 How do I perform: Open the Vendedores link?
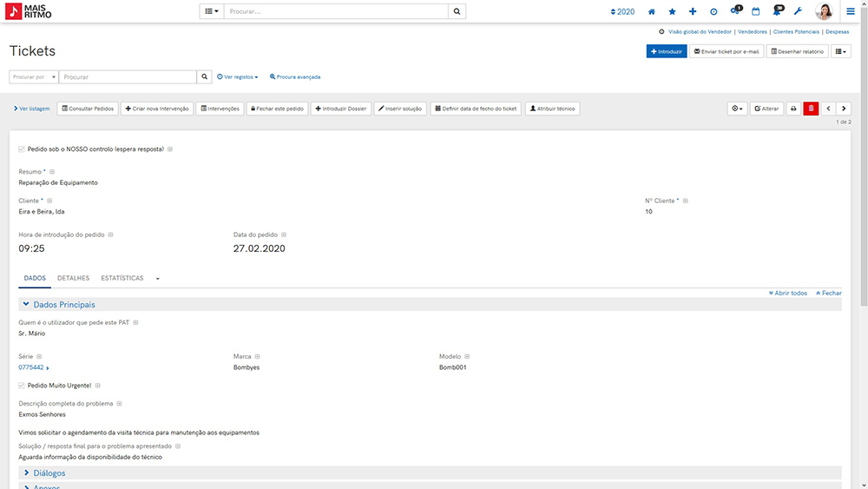click(x=753, y=31)
